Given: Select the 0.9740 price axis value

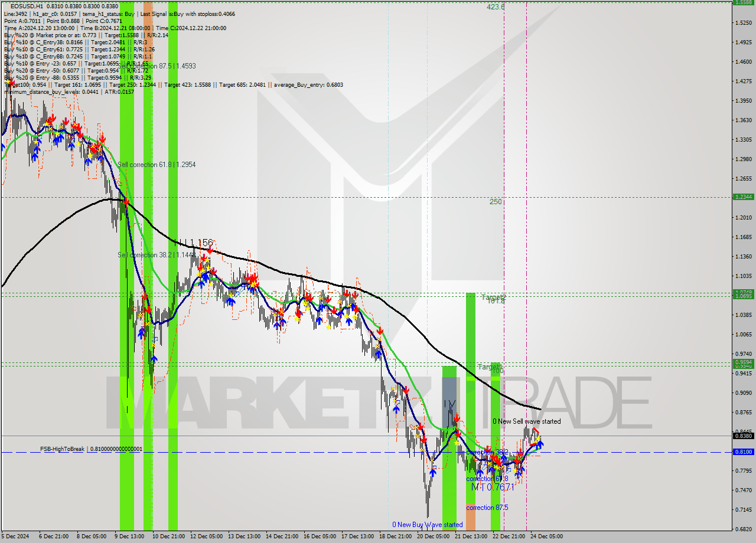Looking at the screenshot, I should (742, 354).
